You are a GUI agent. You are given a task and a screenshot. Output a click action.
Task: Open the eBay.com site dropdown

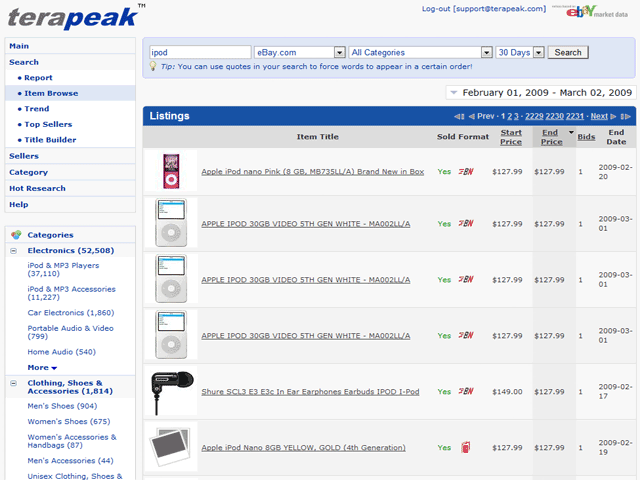[x=340, y=52]
